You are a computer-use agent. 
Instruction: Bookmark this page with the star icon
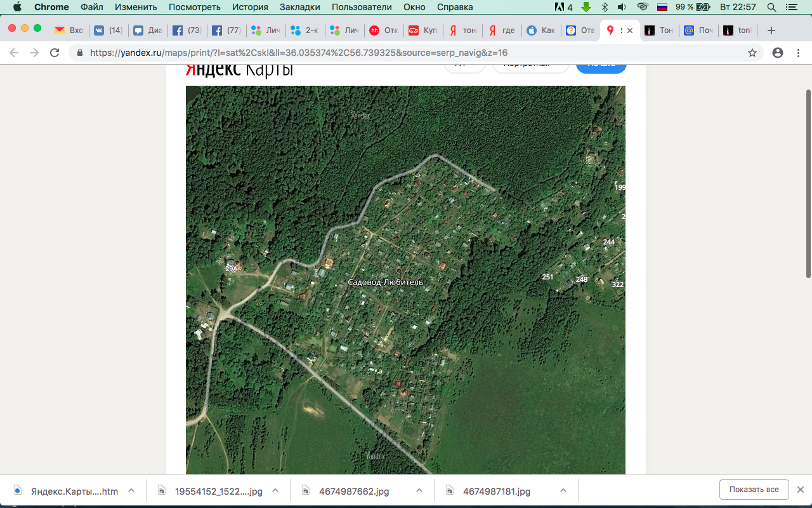point(752,53)
